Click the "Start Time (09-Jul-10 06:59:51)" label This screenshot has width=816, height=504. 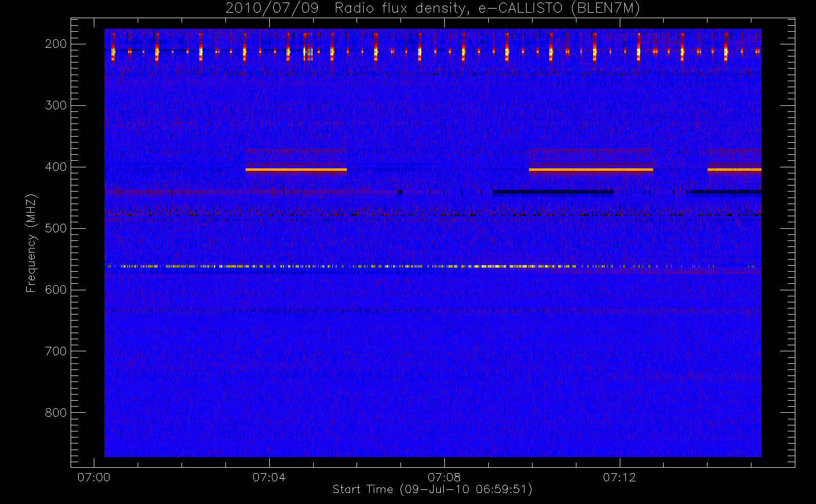433,489
